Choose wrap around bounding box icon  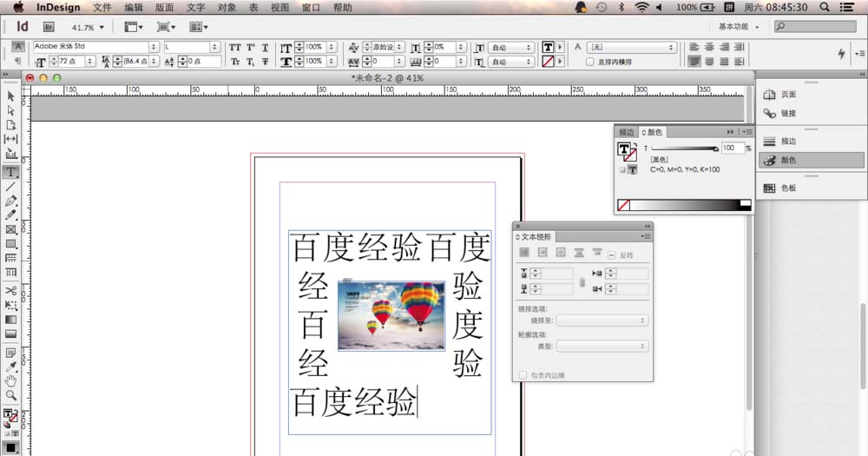coord(542,253)
